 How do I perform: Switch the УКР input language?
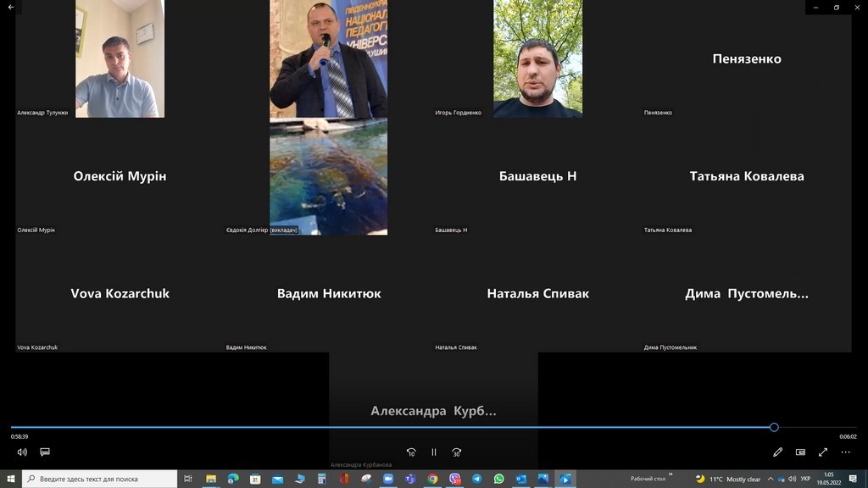pyautogui.click(x=805, y=480)
